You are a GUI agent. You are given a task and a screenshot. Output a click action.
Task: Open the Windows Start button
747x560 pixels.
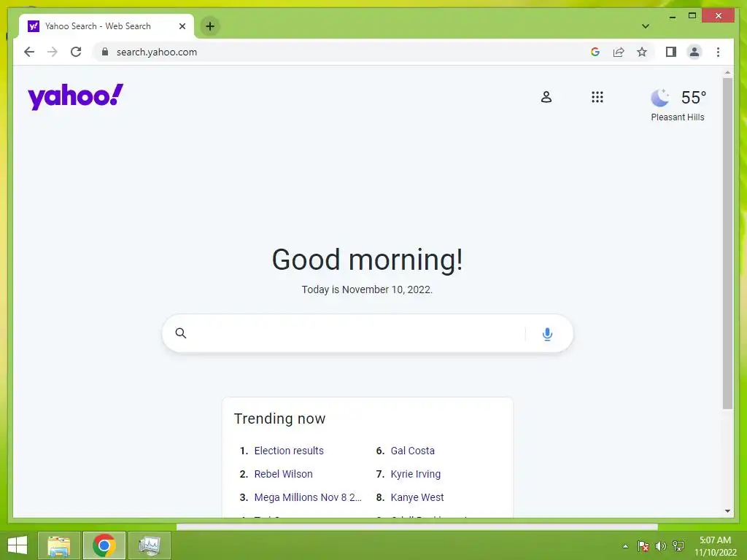pyautogui.click(x=18, y=545)
